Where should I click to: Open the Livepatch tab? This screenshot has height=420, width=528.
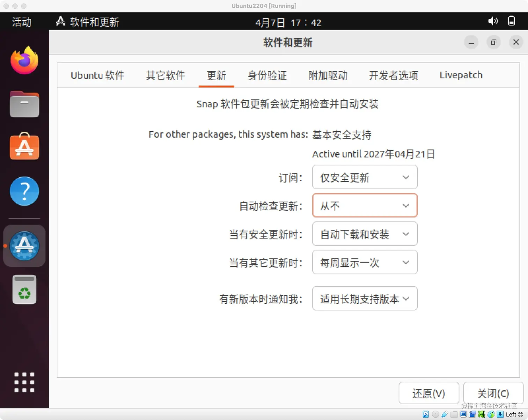[461, 75]
